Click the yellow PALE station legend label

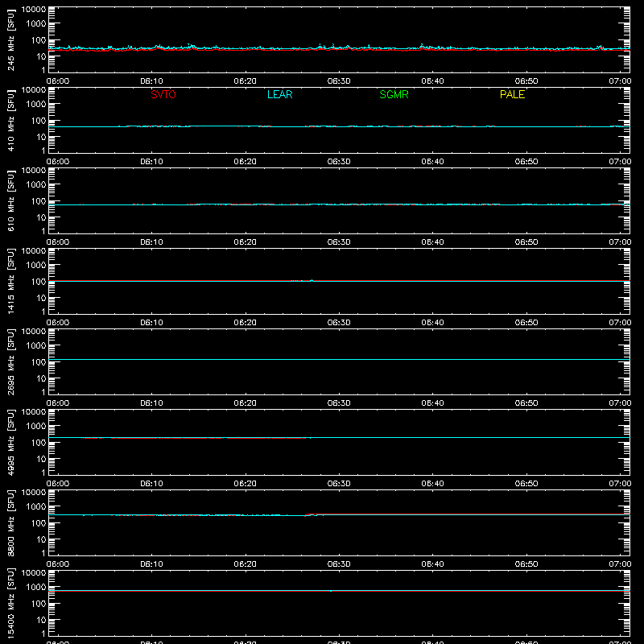click(512, 94)
